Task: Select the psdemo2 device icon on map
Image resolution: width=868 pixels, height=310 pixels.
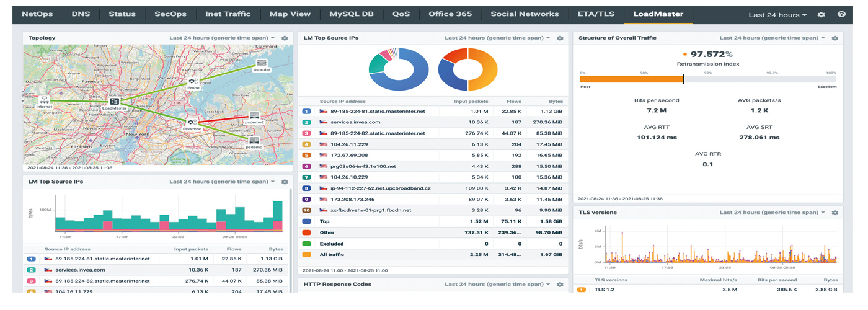Action: click(254, 115)
